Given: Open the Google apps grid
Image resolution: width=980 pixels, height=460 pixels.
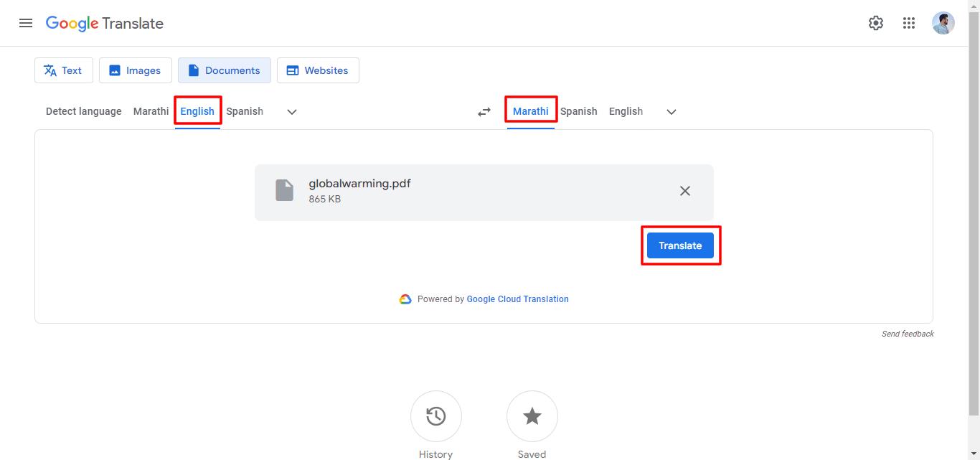Looking at the screenshot, I should pyautogui.click(x=909, y=22).
